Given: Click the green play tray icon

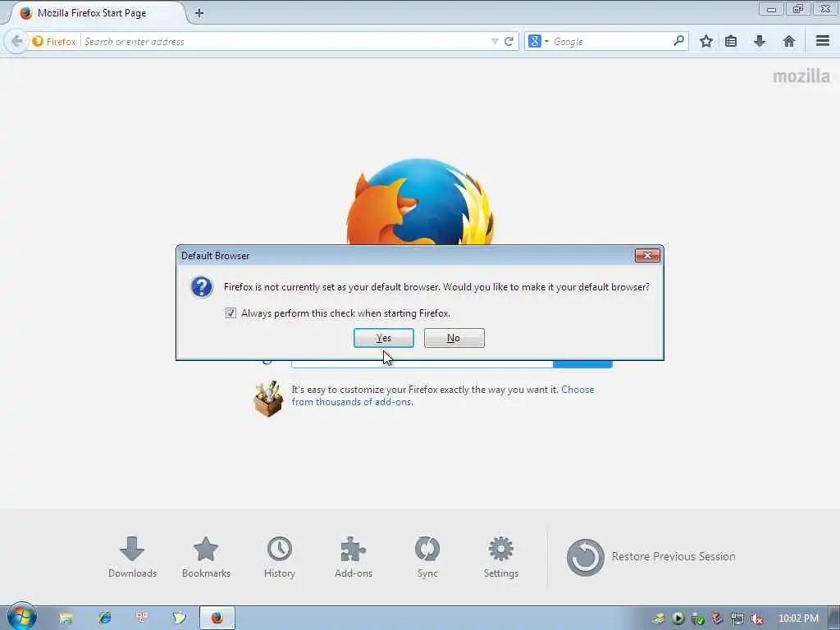Looking at the screenshot, I should coord(678,619).
